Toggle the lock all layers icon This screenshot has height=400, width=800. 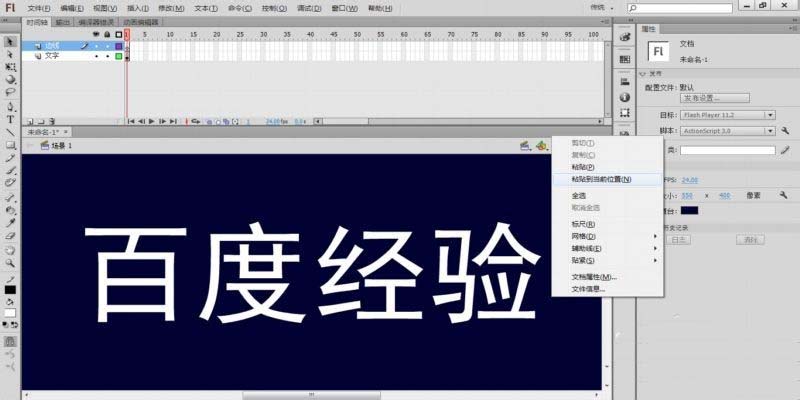(107, 34)
